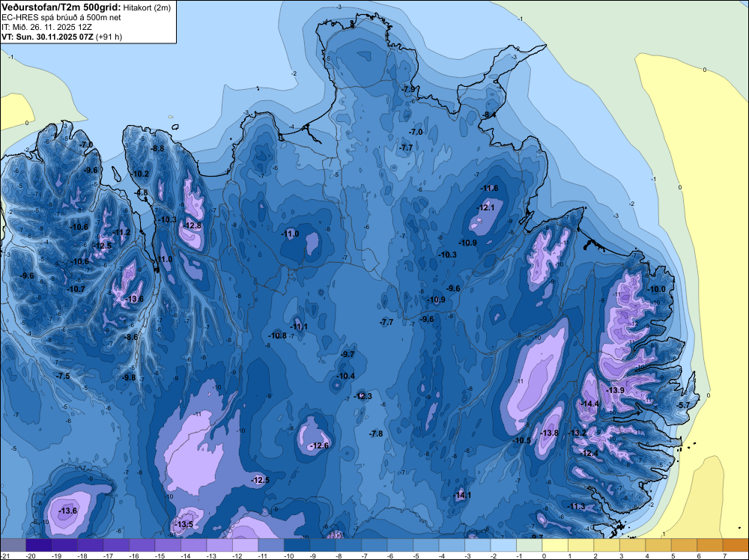The height and width of the screenshot is (560, 749).
Task: Click the IT: Mið. 26. 11. 2025 12Z line
Action: pos(46,27)
